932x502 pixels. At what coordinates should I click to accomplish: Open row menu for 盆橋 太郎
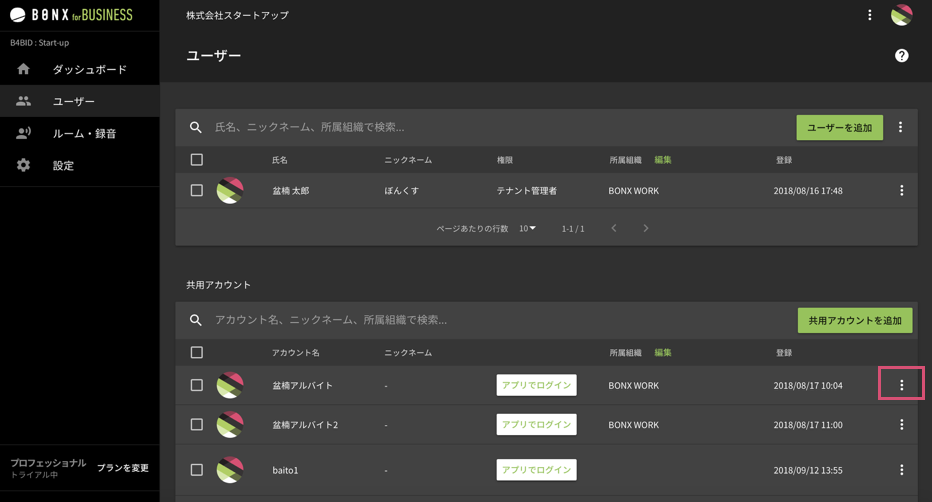902,190
